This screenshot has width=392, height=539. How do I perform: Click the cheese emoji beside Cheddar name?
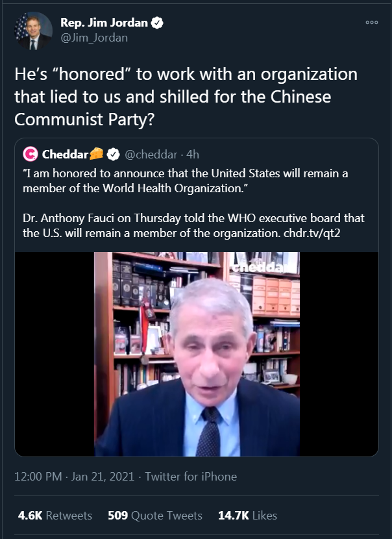[x=97, y=154]
